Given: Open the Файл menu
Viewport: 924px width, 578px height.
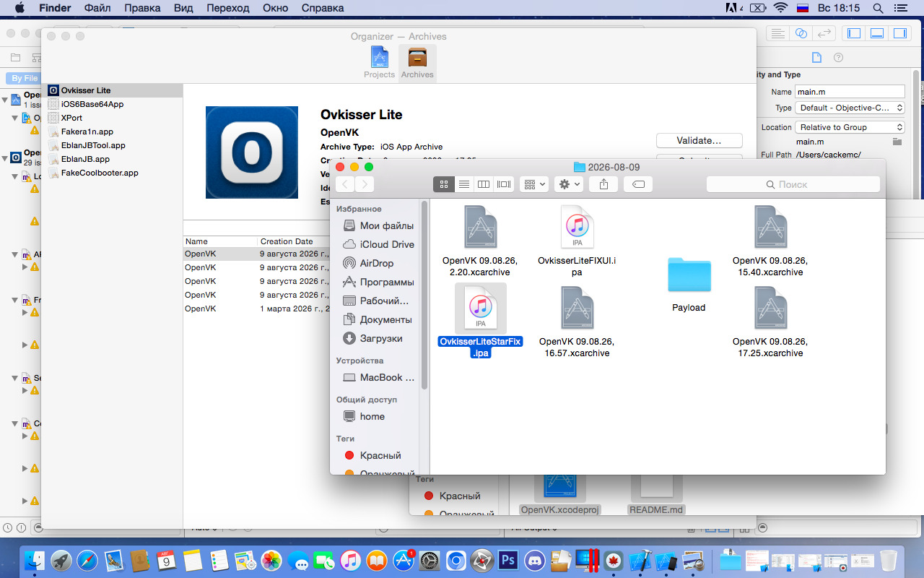Looking at the screenshot, I should 97,8.
